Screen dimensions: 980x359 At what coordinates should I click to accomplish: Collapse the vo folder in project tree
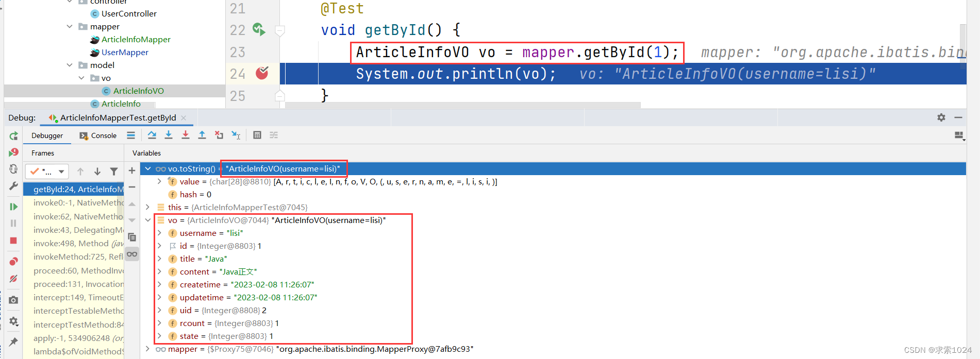pos(81,78)
